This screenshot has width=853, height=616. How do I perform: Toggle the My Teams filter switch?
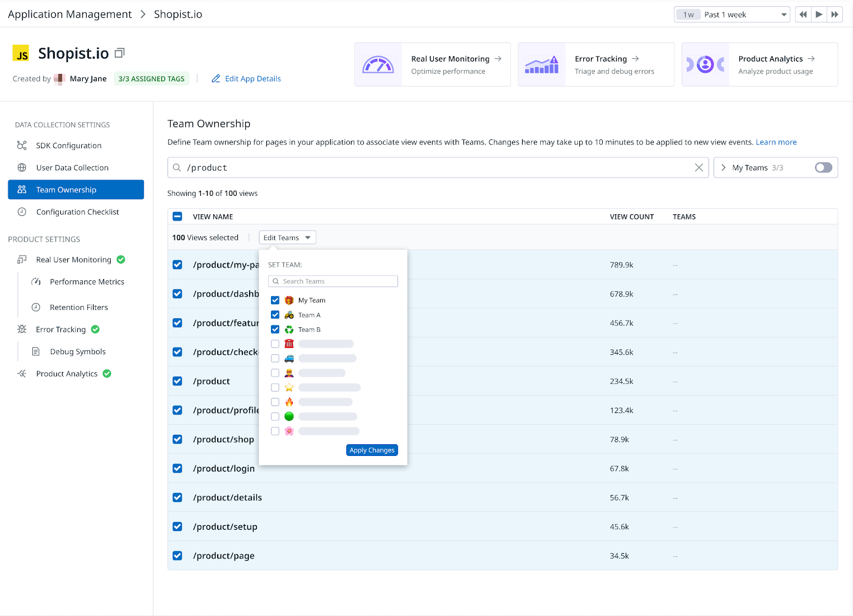(823, 168)
